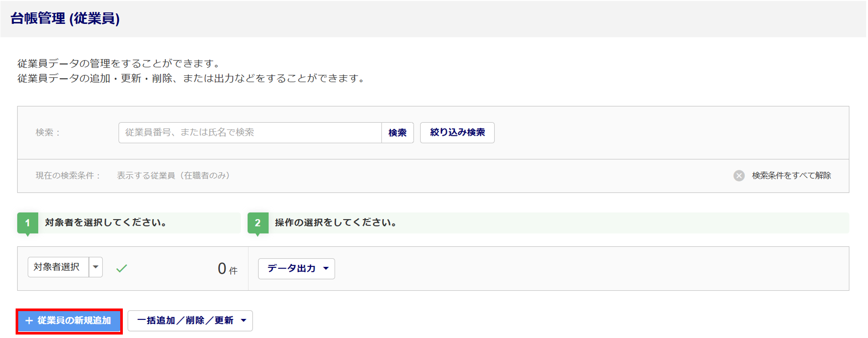
Task: Open 絞り込み検索 filter search
Action: (x=457, y=132)
